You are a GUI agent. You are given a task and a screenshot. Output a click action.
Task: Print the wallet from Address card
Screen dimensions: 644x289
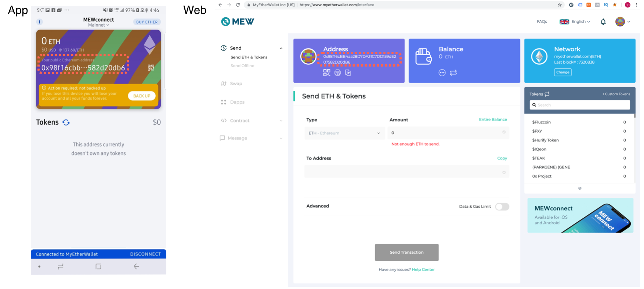tap(337, 73)
